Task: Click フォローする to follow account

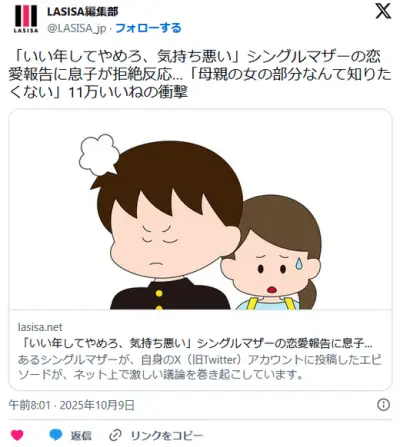Action: [148, 28]
